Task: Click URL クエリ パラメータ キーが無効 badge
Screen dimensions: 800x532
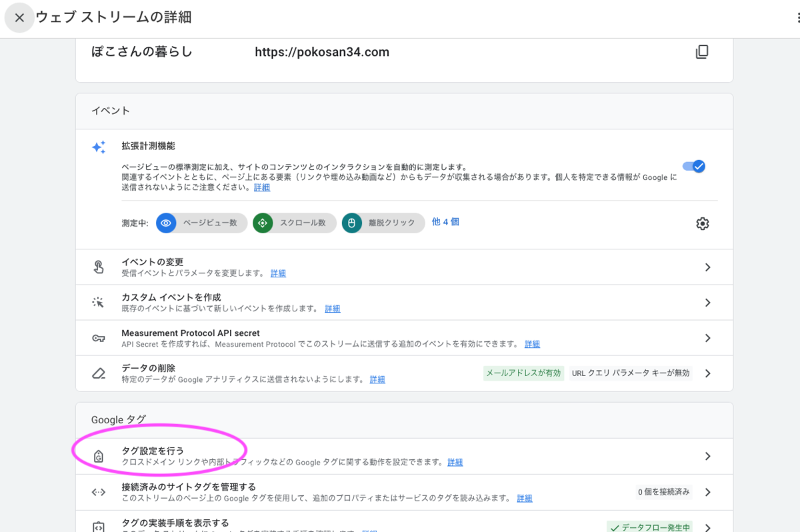Action: (x=631, y=373)
